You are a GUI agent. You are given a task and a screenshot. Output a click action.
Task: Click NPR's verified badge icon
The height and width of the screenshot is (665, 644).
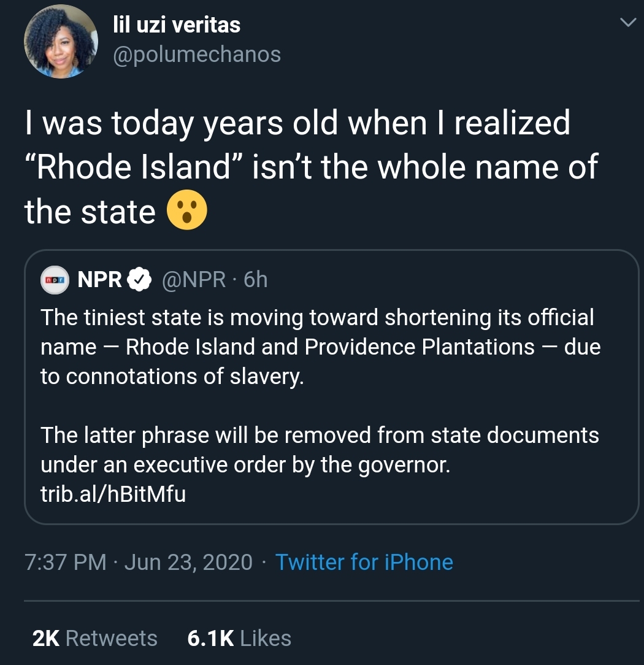pyautogui.click(x=140, y=280)
